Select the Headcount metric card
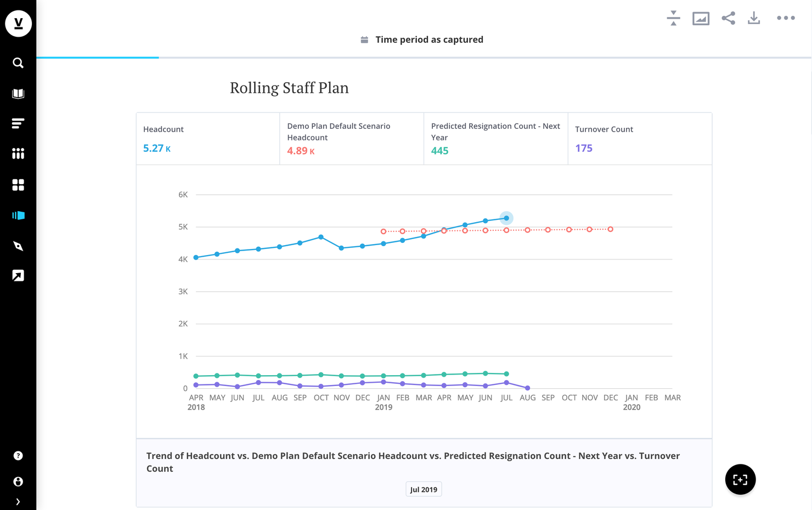The image size is (812, 510). 208,139
